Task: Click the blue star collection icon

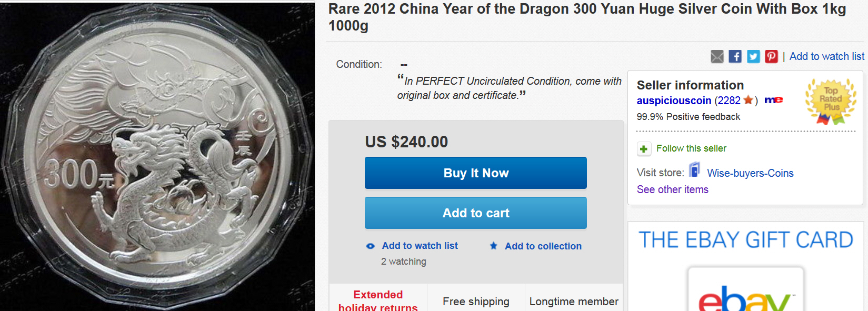Action: [493, 246]
